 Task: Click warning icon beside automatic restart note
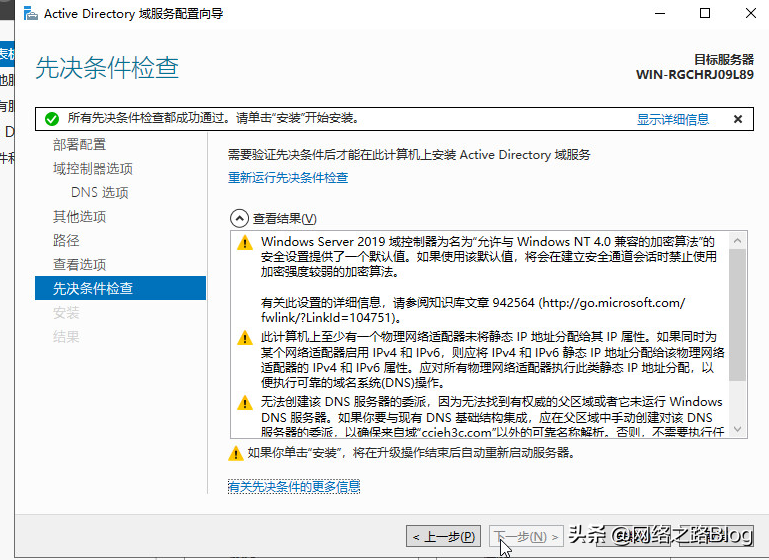tap(236, 453)
